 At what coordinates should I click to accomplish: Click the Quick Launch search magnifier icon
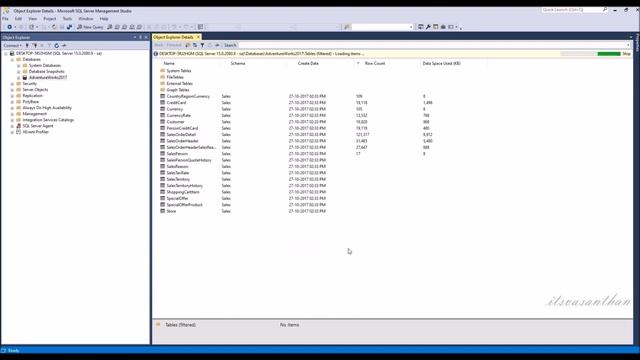[604, 9]
